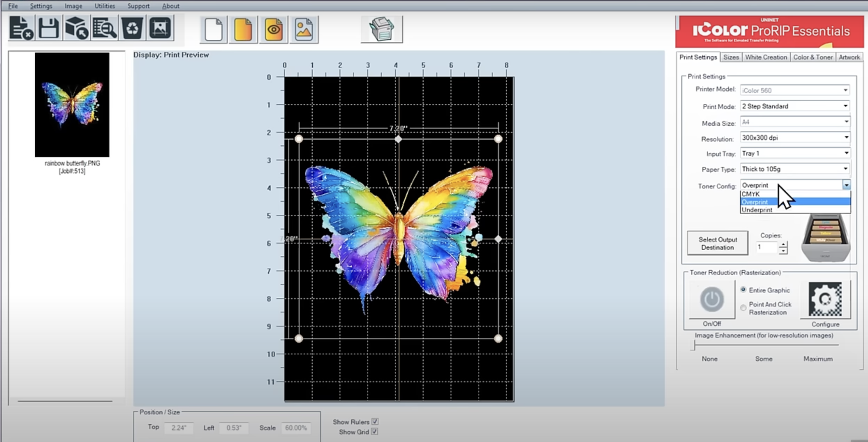Viewport: 868px width, 442px height.
Task: Expand the Print Mode dropdown
Action: [845, 106]
